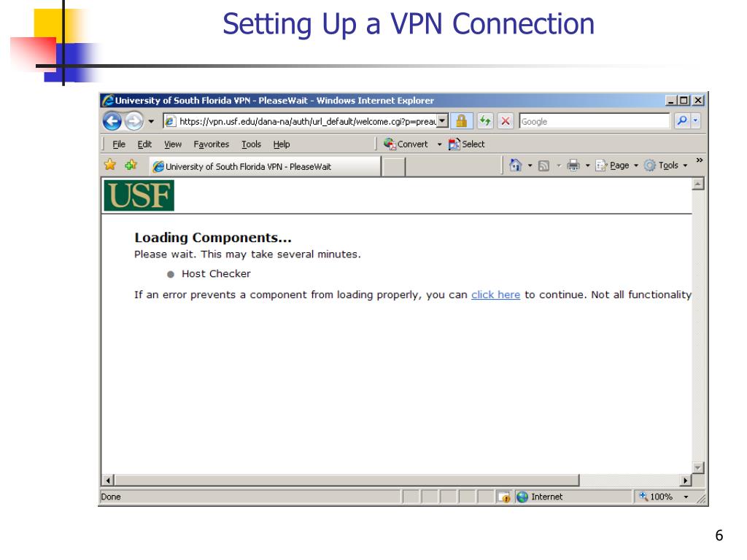Select the University of South Florida VPN tab
Viewport: 747px width, 560px height.
(265, 167)
